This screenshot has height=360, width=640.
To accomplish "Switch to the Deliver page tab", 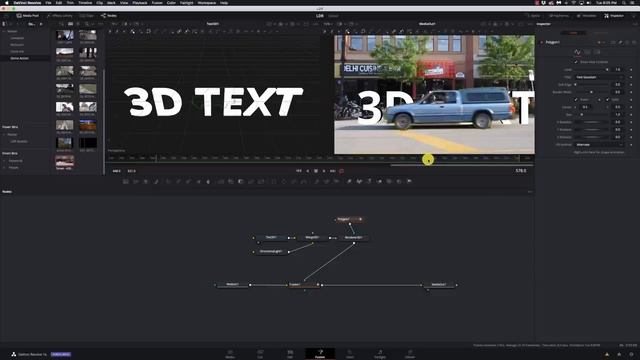I will (x=410, y=354).
